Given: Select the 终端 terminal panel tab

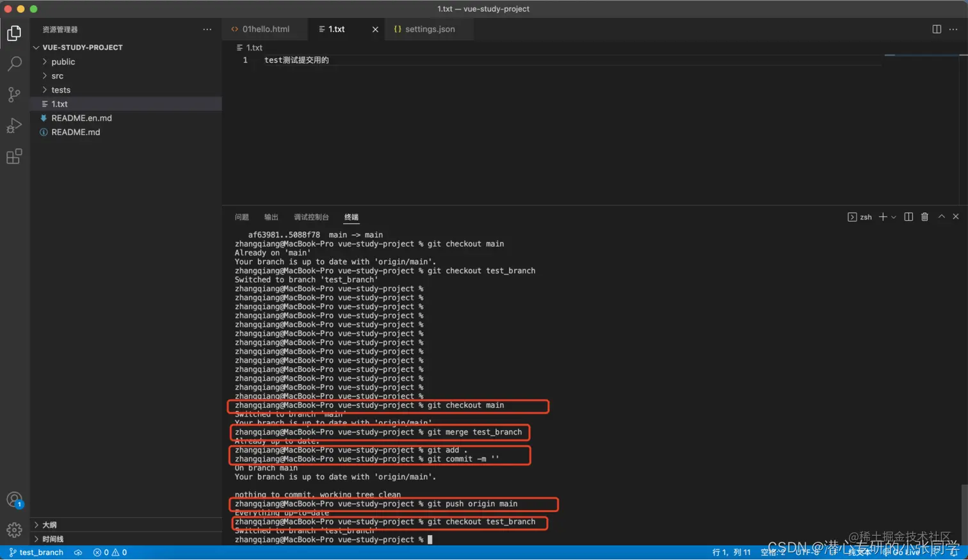Looking at the screenshot, I should 351,217.
